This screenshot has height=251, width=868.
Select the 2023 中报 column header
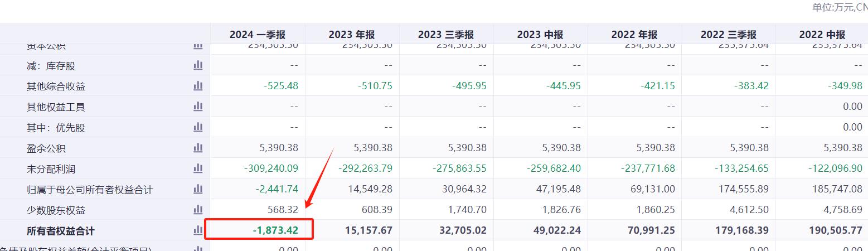click(540, 34)
